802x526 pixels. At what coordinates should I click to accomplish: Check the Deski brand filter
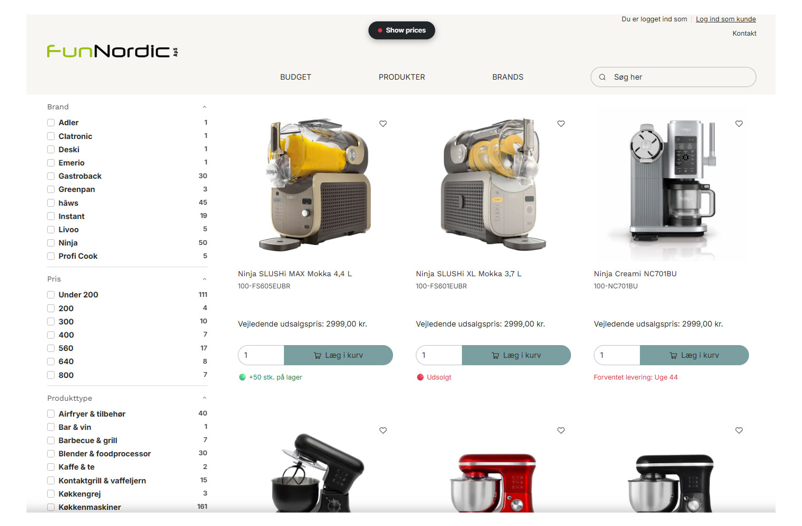pyautogui.click(x=51, y=149)
